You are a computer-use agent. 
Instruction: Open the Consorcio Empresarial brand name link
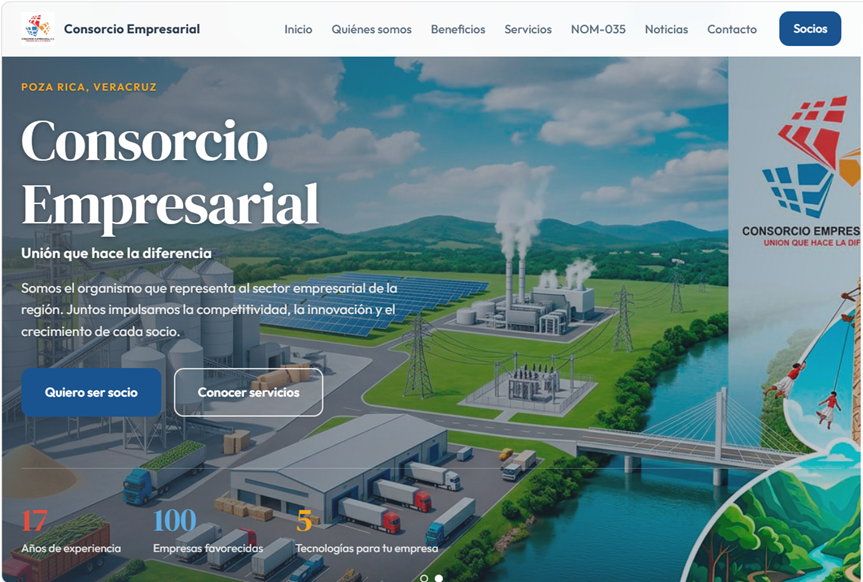point(132,29)
